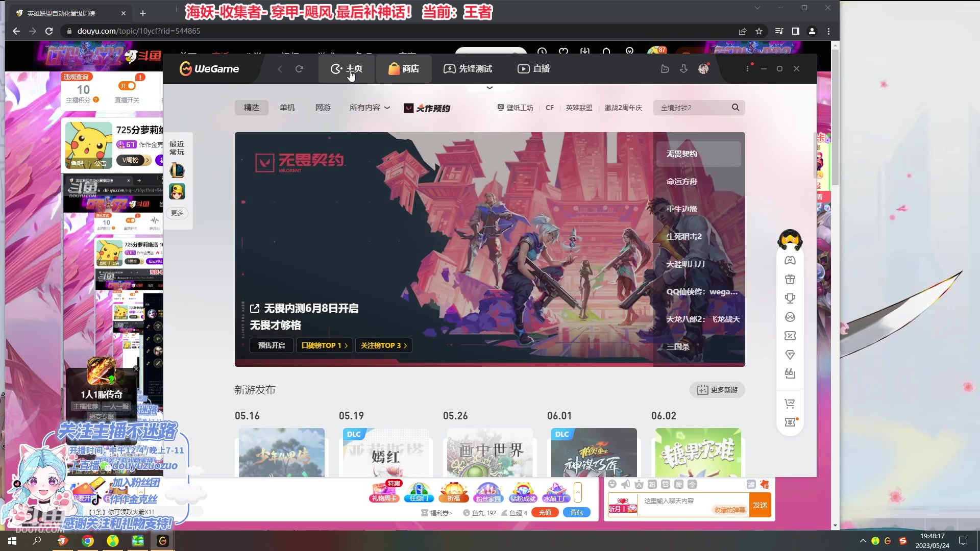This screenshot has width=980, height=551.
Task: Open the 关注榜TOP 3 ranking link
Action: pyautogui.click(x=384, y=345)
